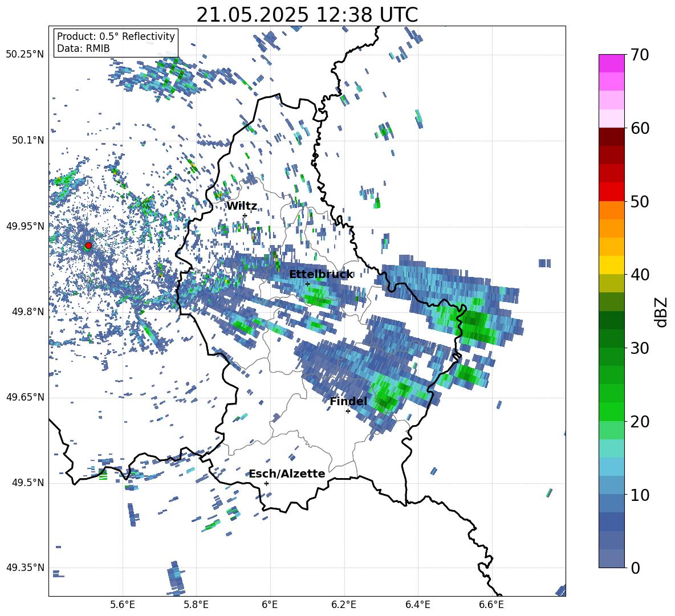Click the 60 tick label on colorbar
The height and width of the screenshot is (616, 675).
pyautogui.click(x=640, y=128)
